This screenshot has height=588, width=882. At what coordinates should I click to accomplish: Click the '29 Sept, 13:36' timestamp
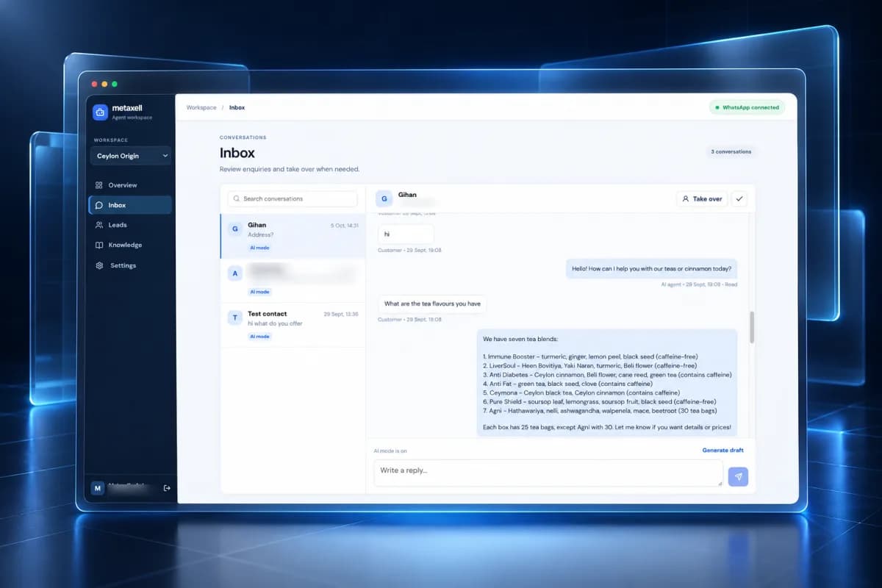coord(341,314)
